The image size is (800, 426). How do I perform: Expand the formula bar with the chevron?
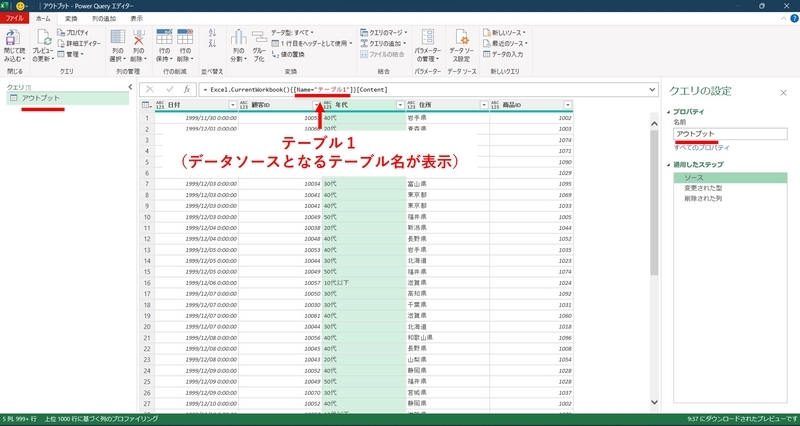tap(652, 89)
